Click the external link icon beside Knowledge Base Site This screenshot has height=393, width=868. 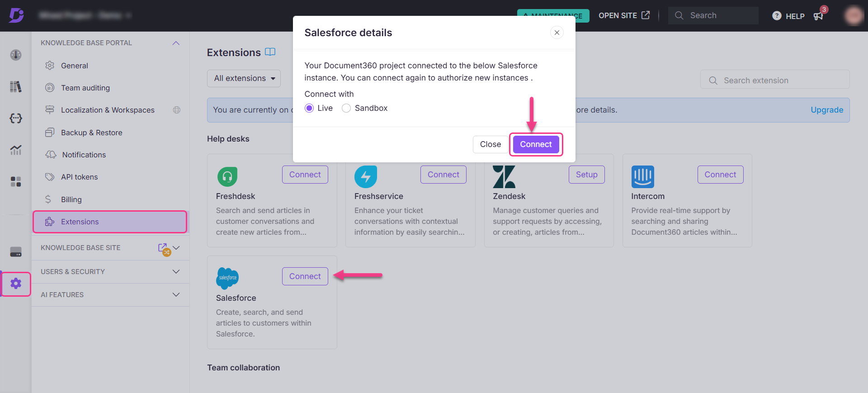(162, 247)
